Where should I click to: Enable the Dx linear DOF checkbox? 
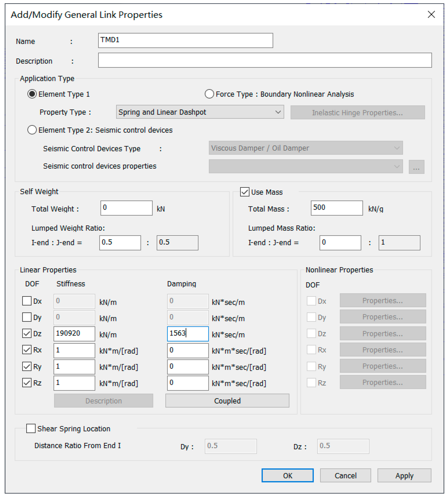(x=27, y=301)
